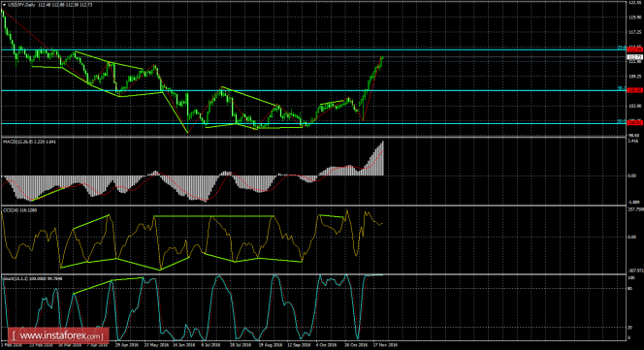Click the top red price tag on scale
The height and width of the screenshot is (350, 644).
[x=635, y=49]
